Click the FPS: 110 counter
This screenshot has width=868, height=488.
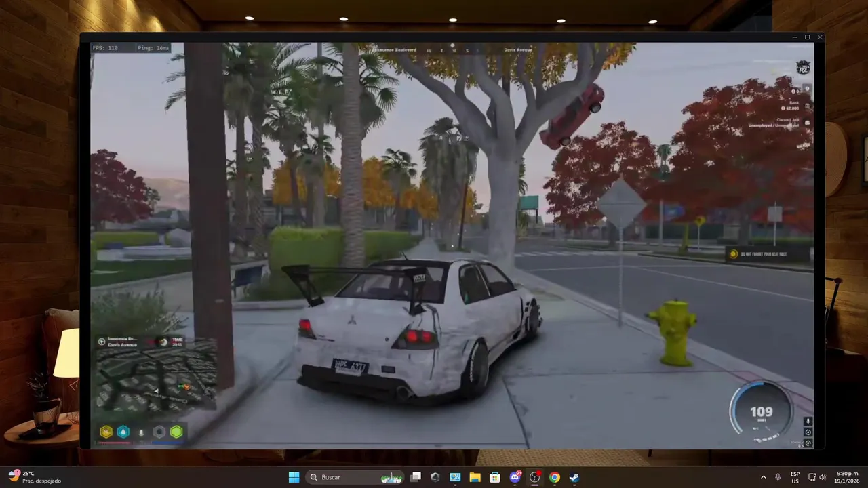click(104, 48)
